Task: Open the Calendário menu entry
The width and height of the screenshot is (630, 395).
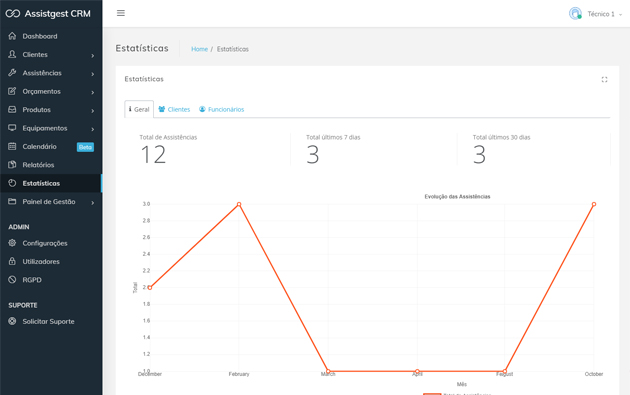Action: click(x=51, y=147)
